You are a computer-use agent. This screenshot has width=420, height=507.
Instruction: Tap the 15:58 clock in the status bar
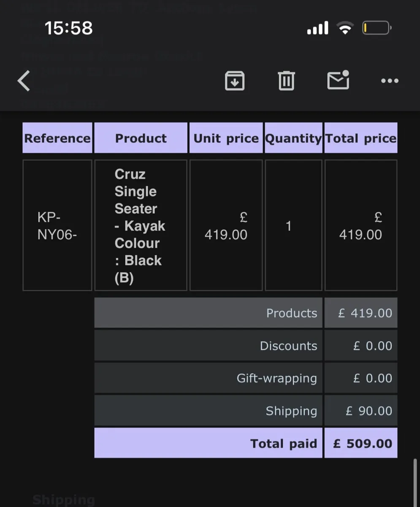(x=69, y=28)
